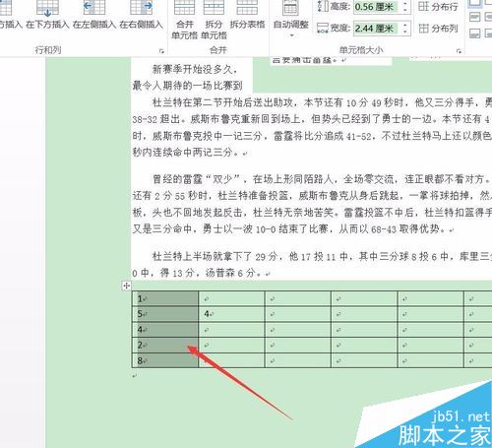Click second-column cell containing 4
Viewport: 492px width, 448px height.
pyautogui.click(x=231, y=314)
